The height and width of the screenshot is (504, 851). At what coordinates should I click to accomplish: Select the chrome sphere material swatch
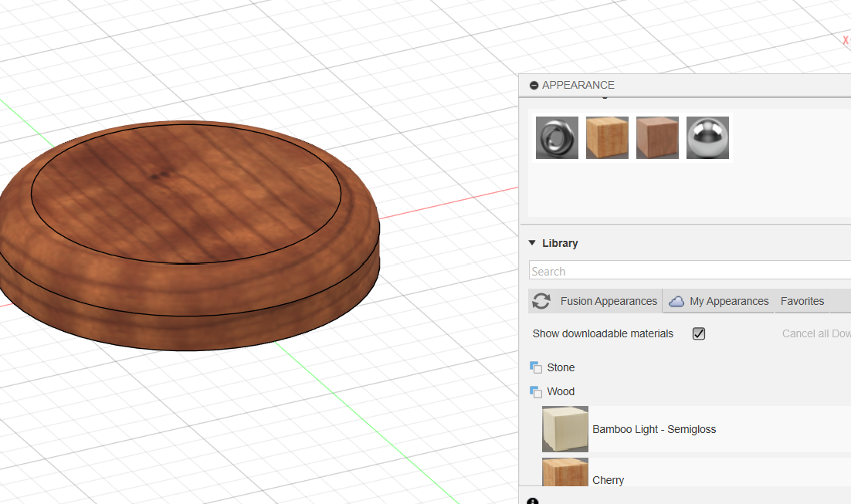coord(707,138)
